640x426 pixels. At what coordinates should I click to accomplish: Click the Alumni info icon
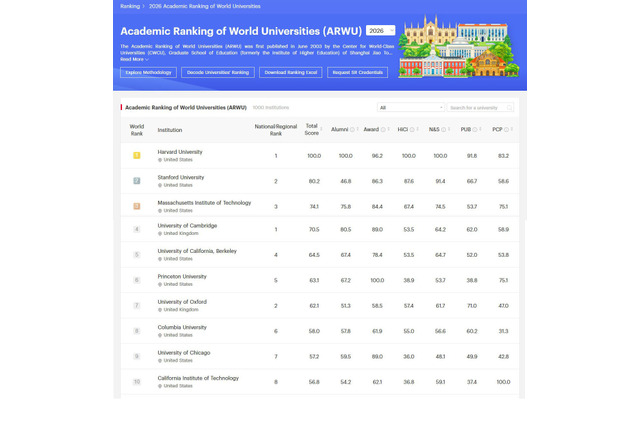tap(352, 130)
